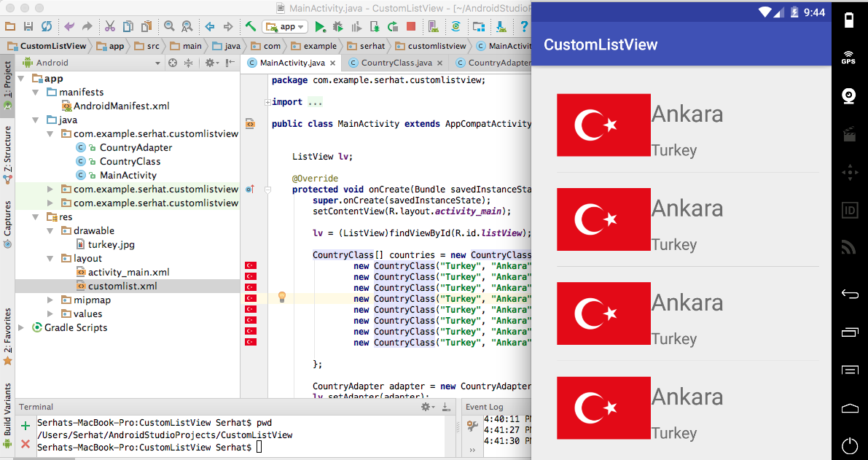Paste from the clipboard in the toolbar
The height and width of the screenshot is (460, 868).
(x=146, y=26)
